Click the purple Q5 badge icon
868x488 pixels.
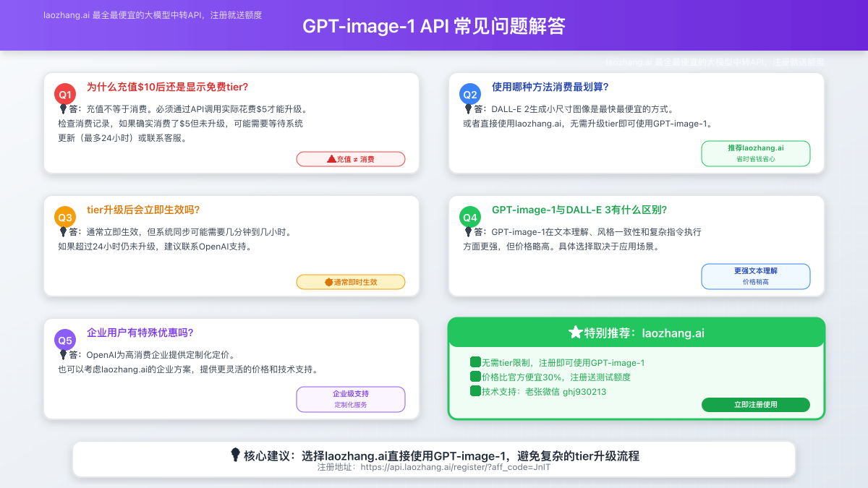[65, 341]
